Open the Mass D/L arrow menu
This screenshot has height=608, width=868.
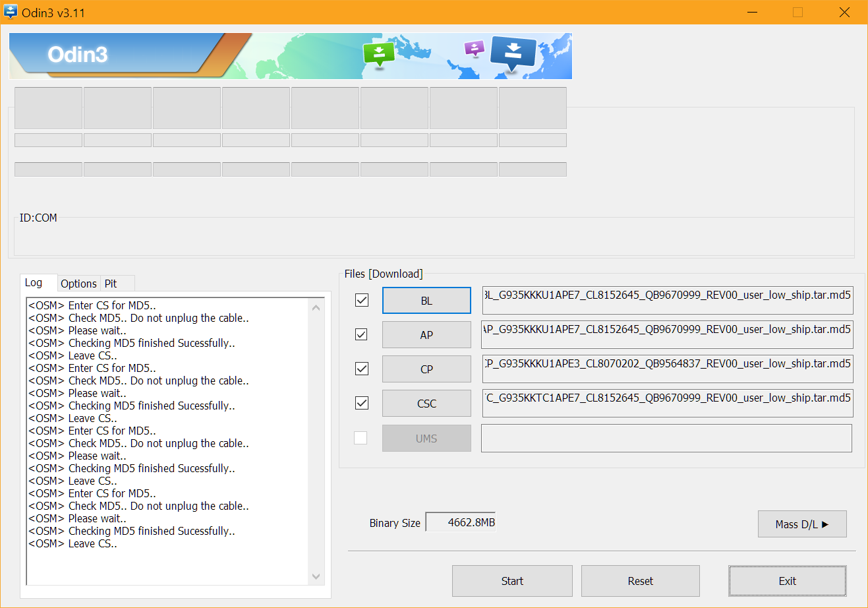tap(801, 524)
